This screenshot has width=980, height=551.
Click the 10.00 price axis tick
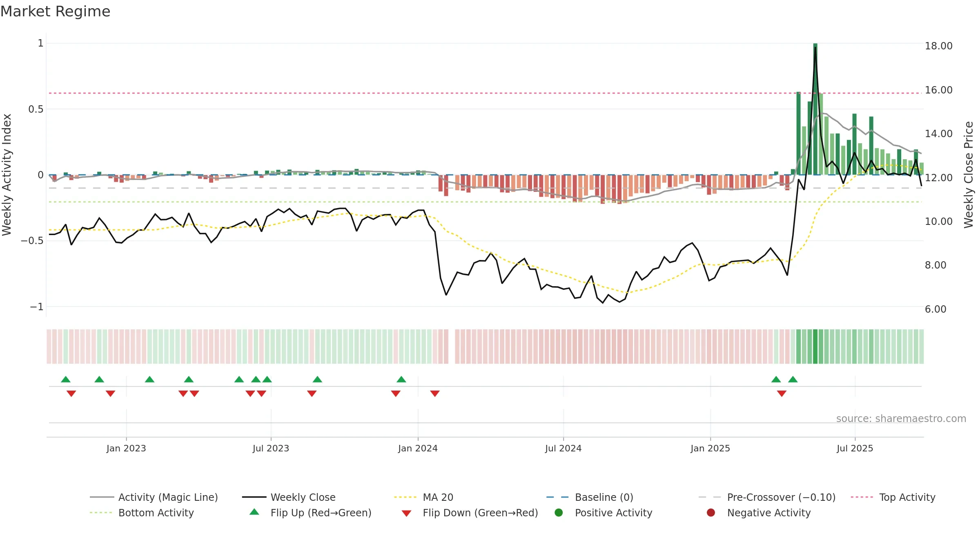point(938,221)
